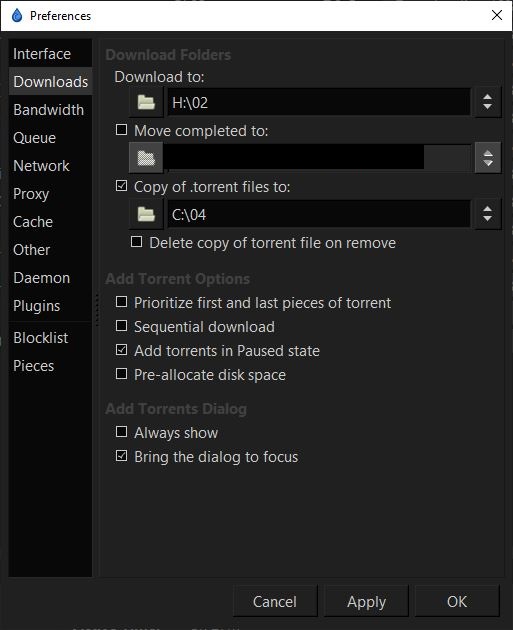Viewport: 513px width, 630px height.
Task: Click the Deluge droplet icon in title bar
Action: click(17, 16)
